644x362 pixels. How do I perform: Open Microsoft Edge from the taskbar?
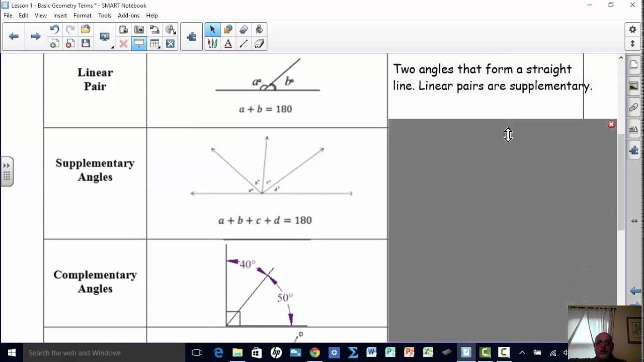(218, 353)
